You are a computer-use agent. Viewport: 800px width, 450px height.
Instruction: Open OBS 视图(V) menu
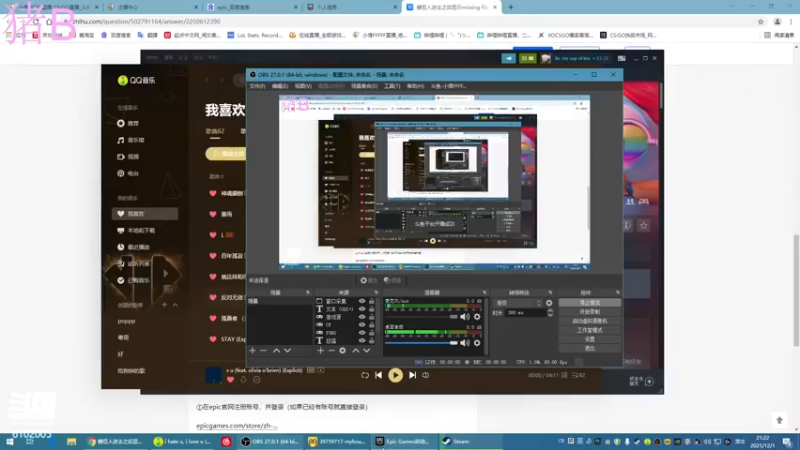303,86
